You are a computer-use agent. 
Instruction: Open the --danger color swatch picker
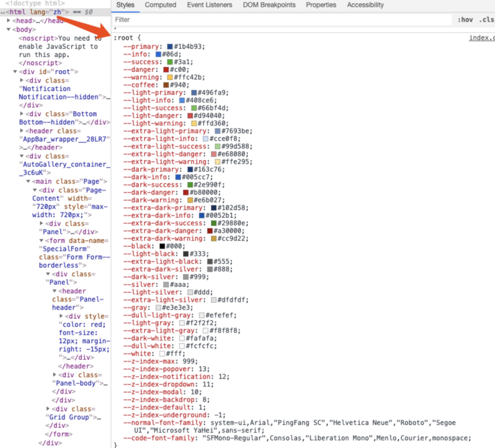point(166,70)
